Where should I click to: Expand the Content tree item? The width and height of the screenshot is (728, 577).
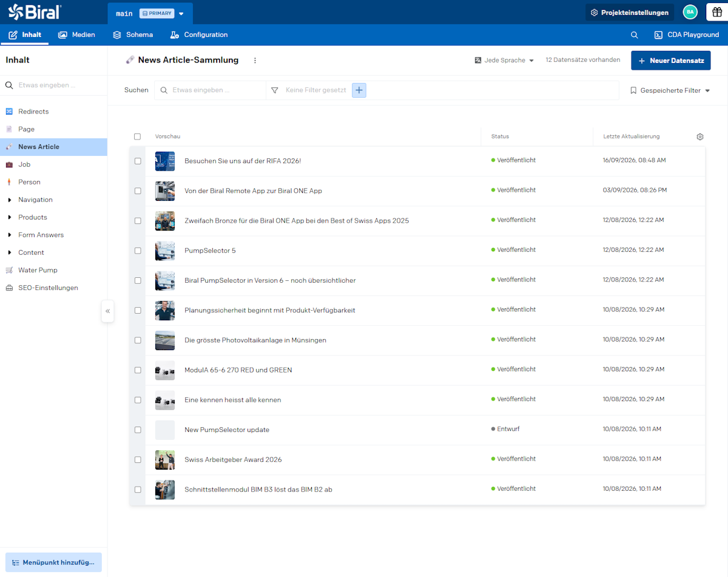click(10, 252)
